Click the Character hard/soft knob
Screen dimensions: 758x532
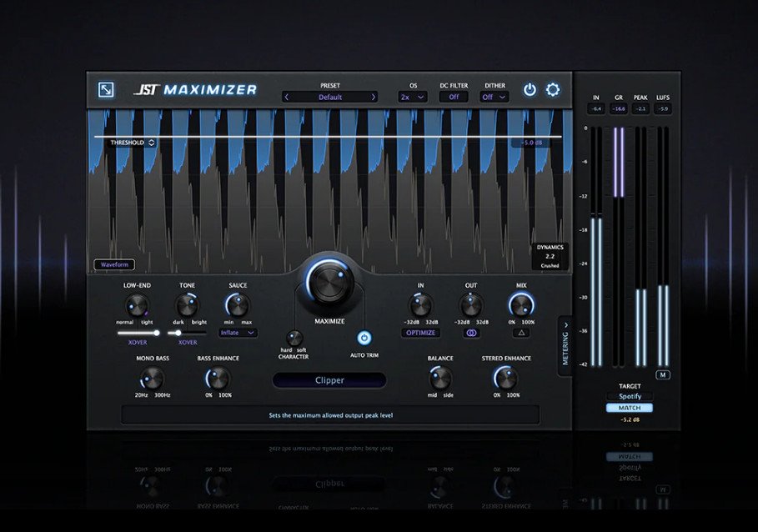294,338
